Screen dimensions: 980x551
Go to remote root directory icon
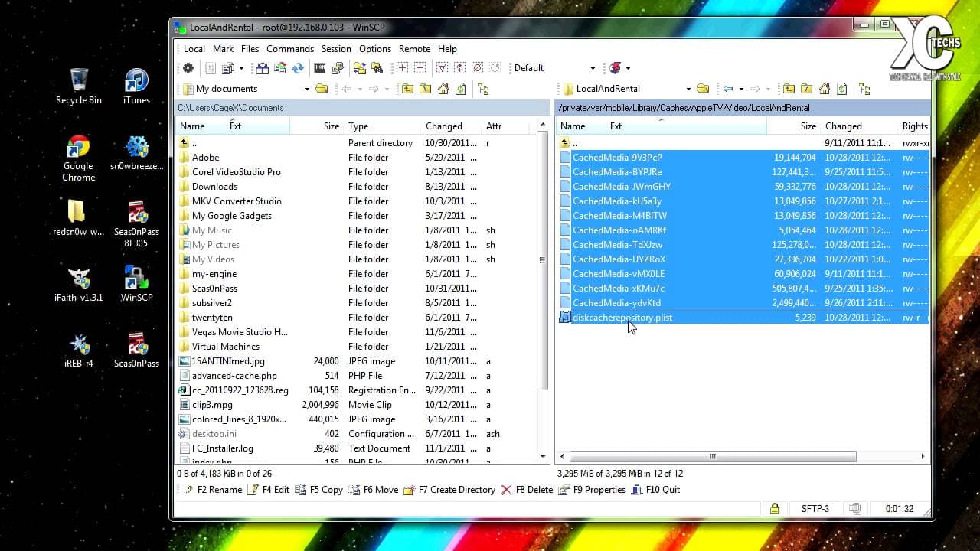pos(807,89)
